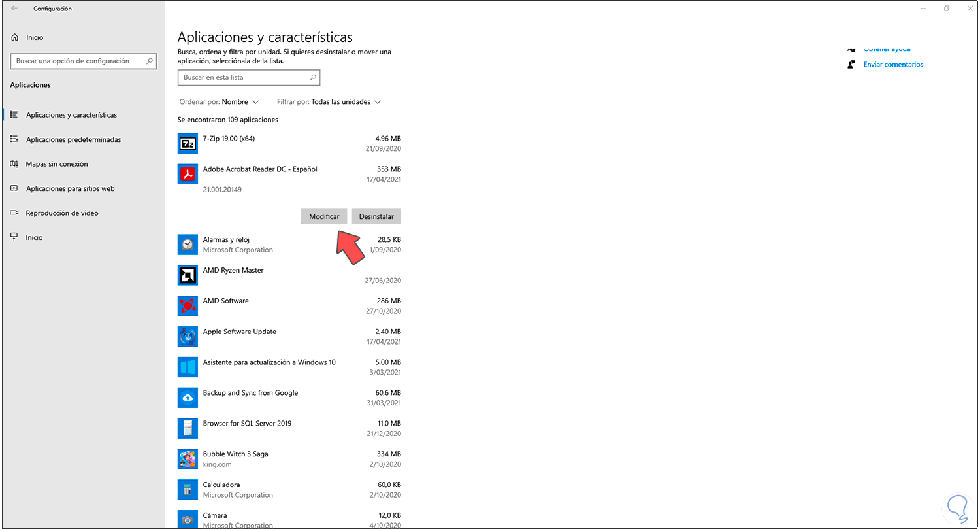Select the Adobe Acrobat Reader DC icon
The width and height of the screenshot is (980, 529).
[188, 174]
